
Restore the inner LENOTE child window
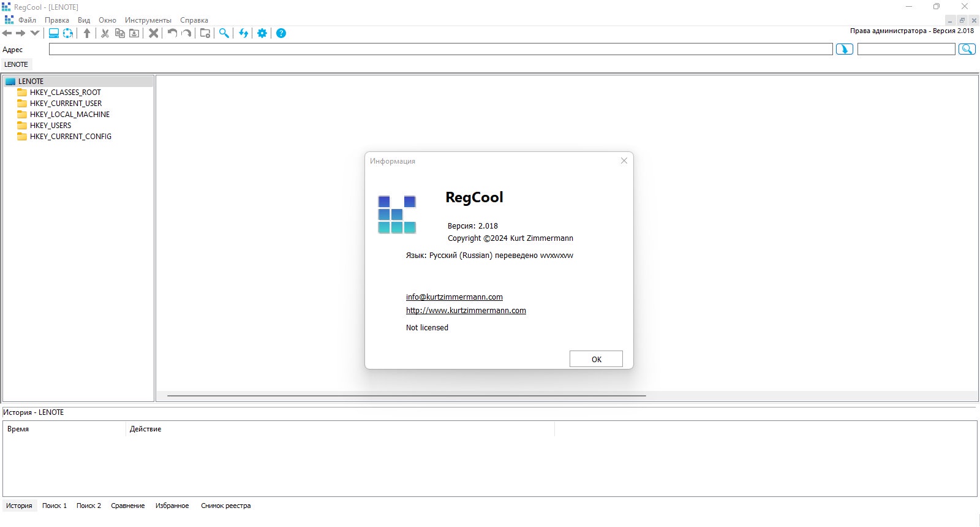[962, 20]
